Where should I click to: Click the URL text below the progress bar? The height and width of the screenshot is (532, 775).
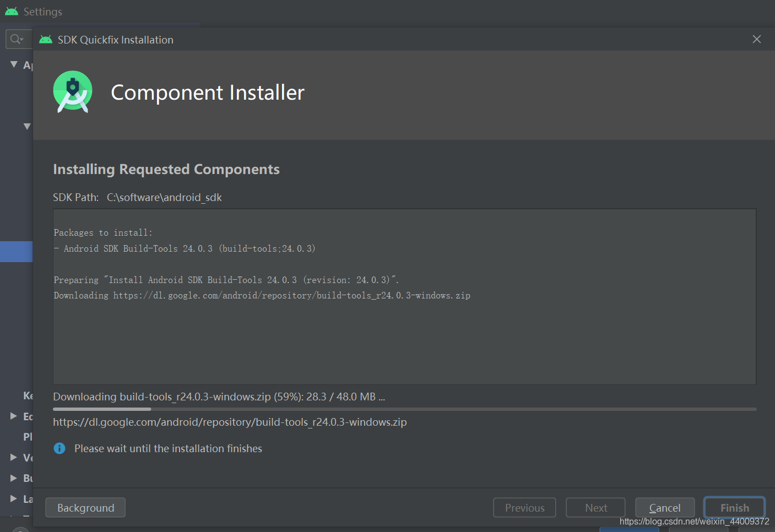(x=230, y=422)
